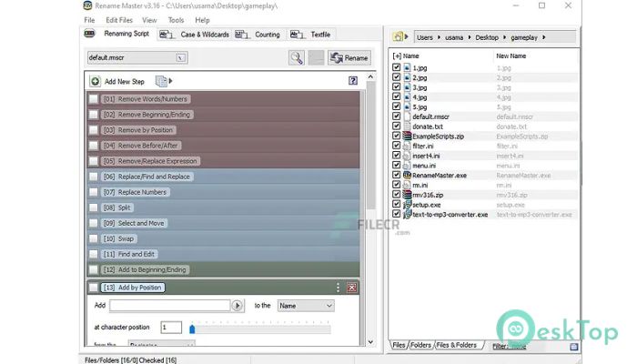
Task: Click the menu.ini file icon
Action: coord(407,166)
